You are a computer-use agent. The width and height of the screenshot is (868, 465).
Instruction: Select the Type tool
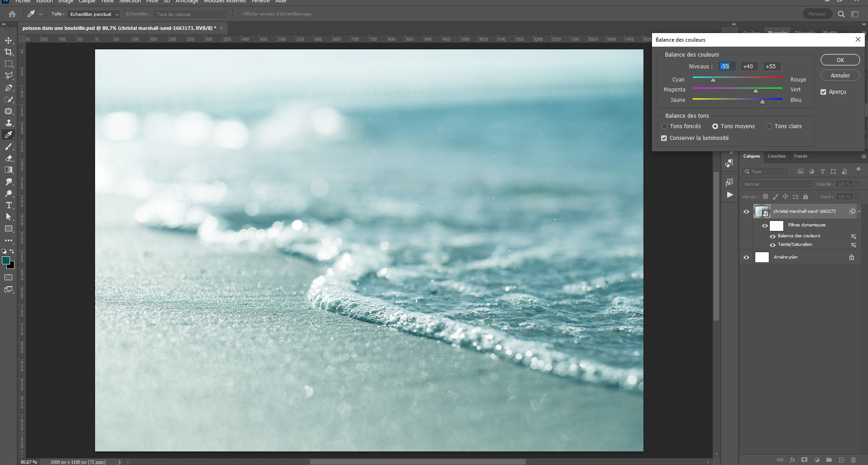9,205
